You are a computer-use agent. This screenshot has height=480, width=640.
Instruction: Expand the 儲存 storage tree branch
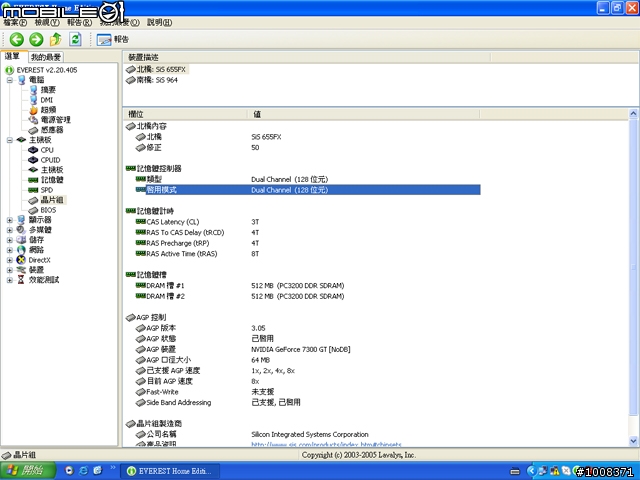click(x=9, y=240)
